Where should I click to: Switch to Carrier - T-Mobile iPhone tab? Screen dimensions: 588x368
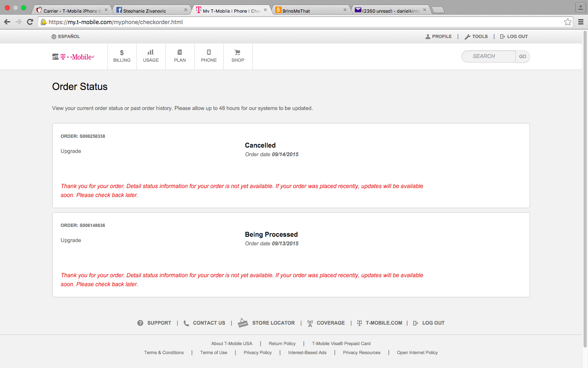click(x=71, y=11)
